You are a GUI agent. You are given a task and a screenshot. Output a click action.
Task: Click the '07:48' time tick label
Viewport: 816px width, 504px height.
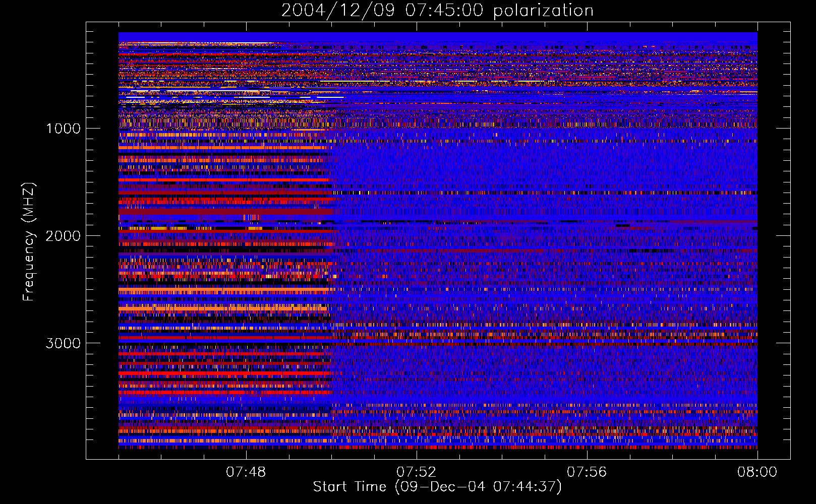pyautogui.click(x=246, y=472)
